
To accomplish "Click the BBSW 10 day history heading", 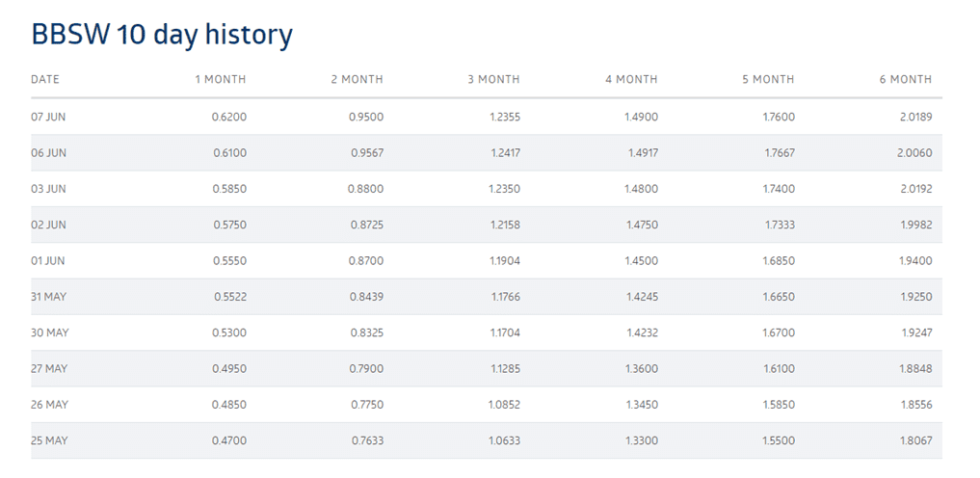I will (162, 35).
